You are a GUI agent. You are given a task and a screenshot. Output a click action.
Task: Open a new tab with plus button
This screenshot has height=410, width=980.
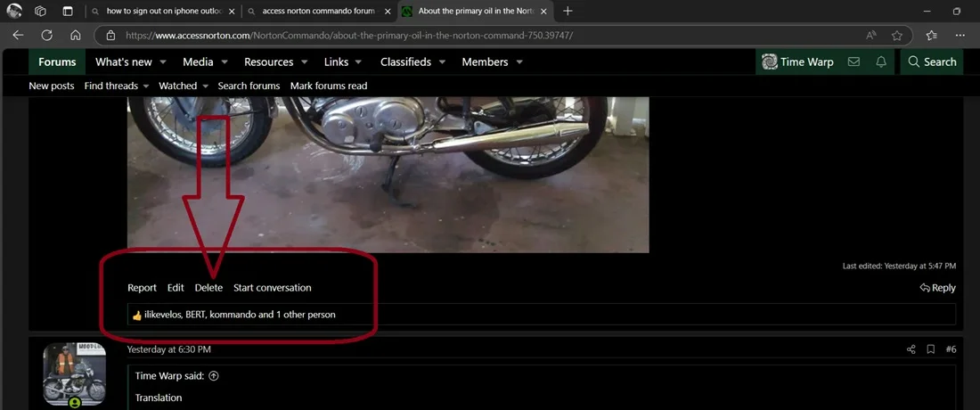pos(568,11)
